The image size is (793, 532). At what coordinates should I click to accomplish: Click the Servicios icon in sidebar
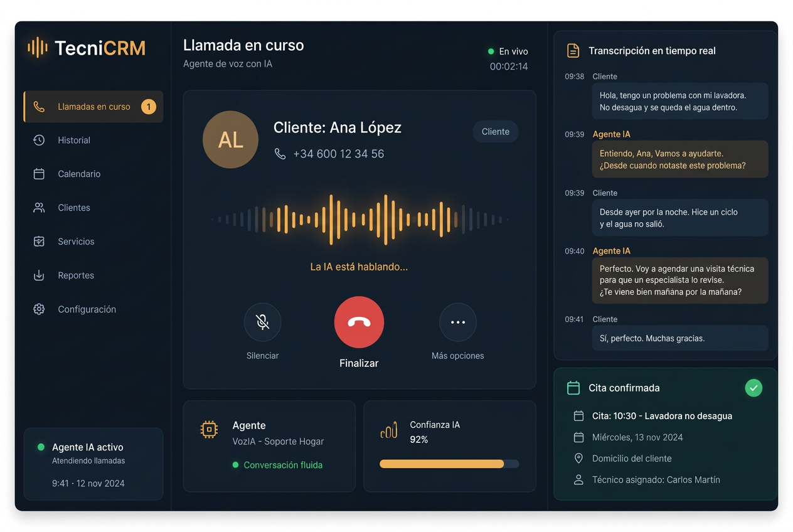(x=39, y=242)
